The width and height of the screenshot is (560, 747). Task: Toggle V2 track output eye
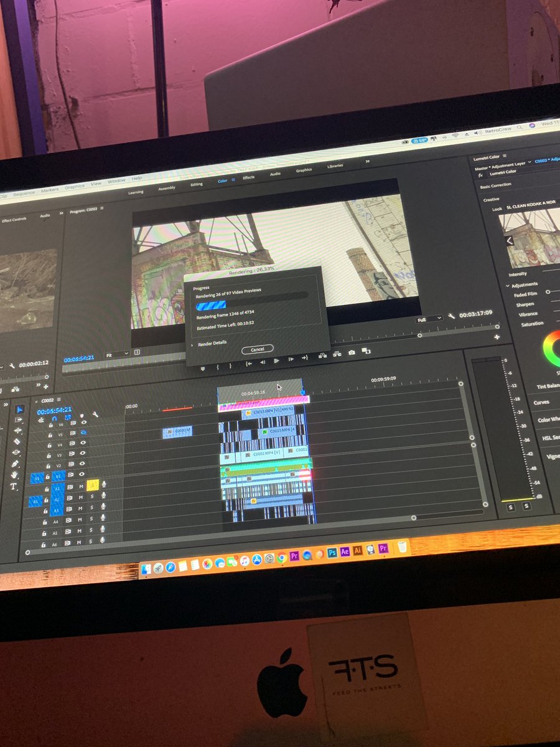[x=82, y=463]
